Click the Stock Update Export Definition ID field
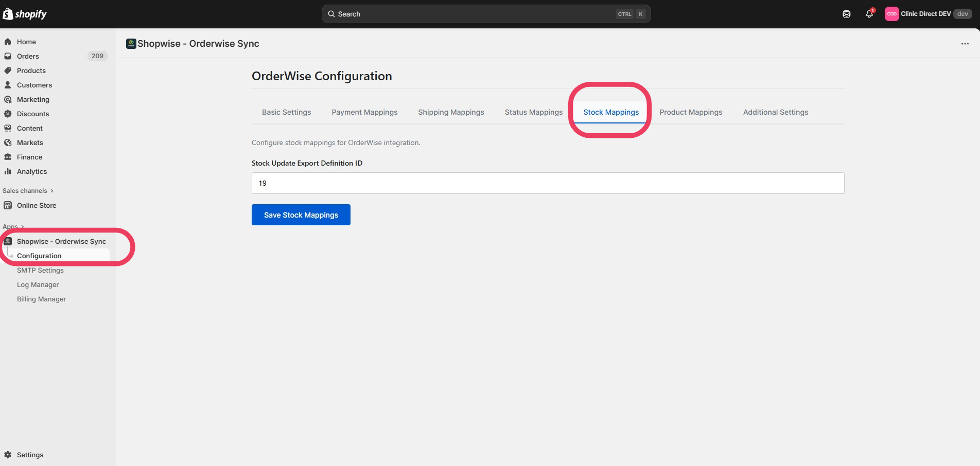Screen dimensions: 980x466 coord(548,183)
